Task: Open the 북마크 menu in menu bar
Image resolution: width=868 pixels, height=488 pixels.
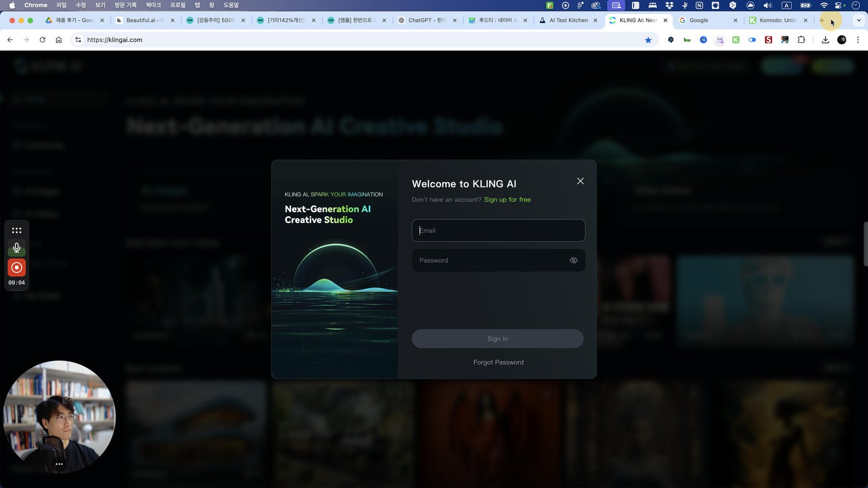Action: (x=154, y=5)
